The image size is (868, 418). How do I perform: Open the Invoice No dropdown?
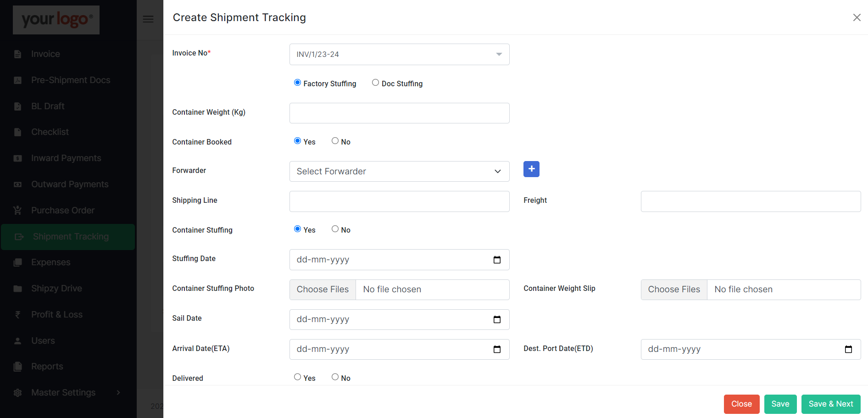(399, 55)
